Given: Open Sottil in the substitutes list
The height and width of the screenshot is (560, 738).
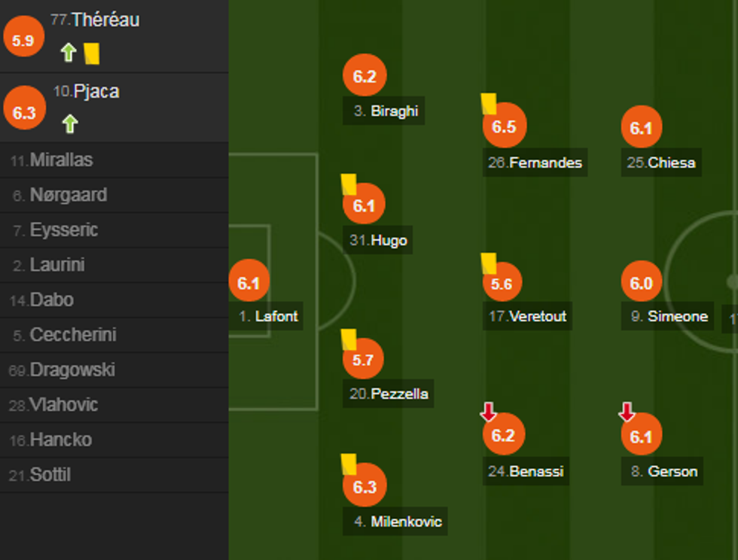Looking at the screenshot, I should [x=50, y=475].
